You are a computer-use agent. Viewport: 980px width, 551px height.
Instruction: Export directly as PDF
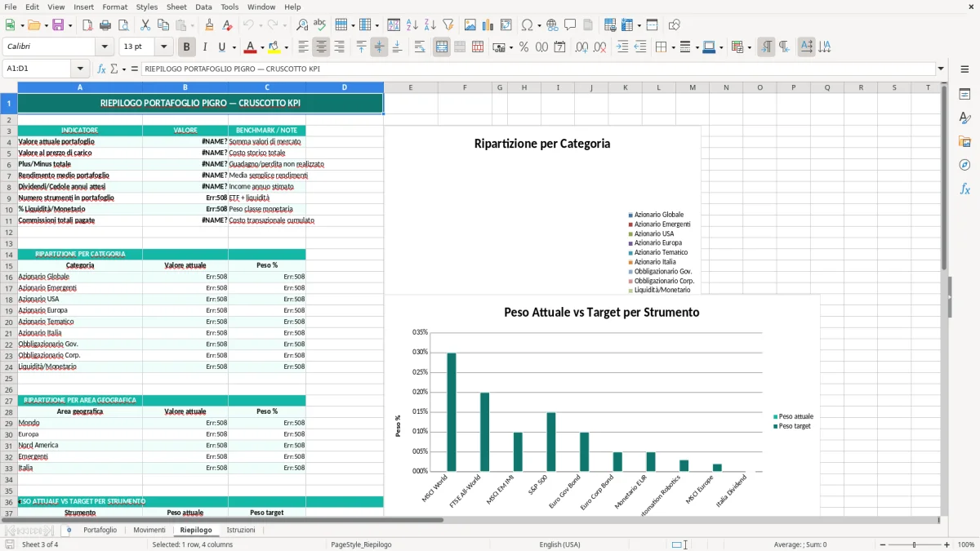click(87, 25)
